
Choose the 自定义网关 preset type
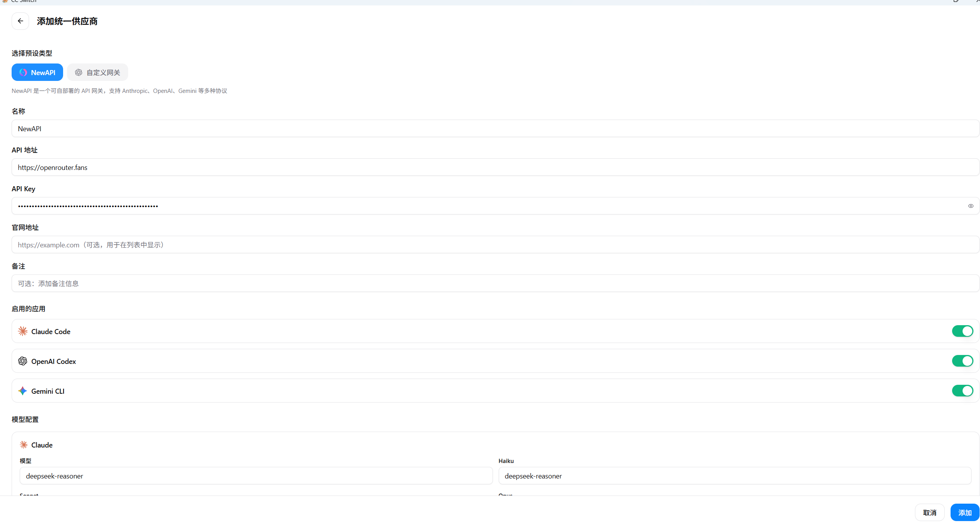(98, 72)
